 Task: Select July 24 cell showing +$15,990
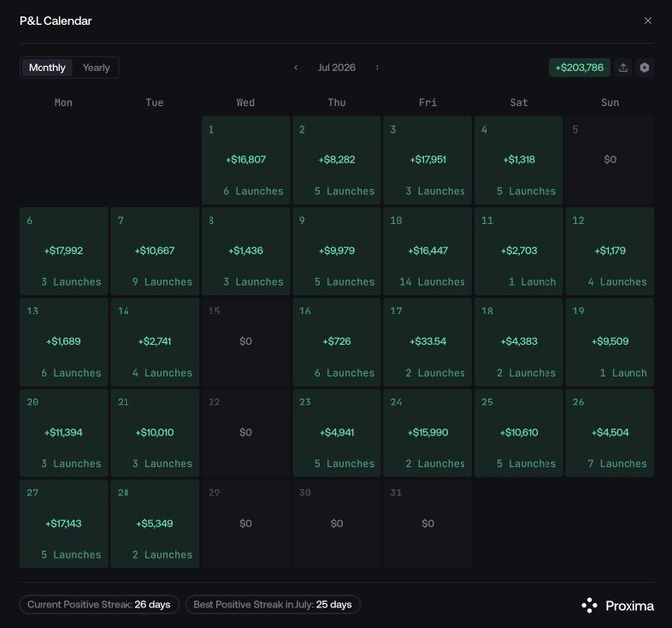[428, 433]
